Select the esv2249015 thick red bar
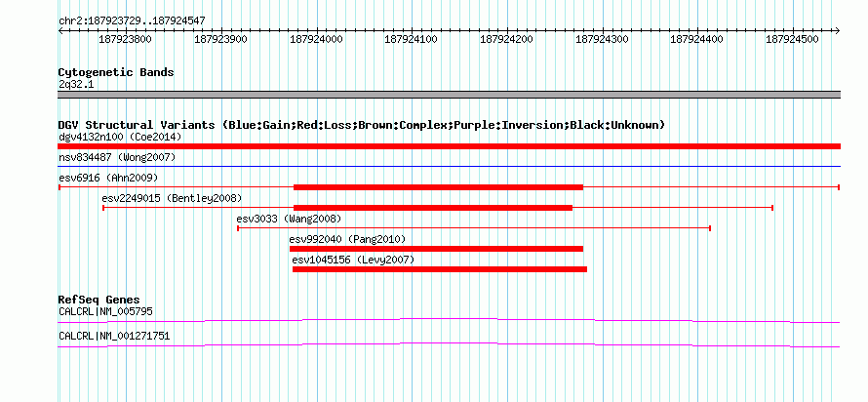 433,208
